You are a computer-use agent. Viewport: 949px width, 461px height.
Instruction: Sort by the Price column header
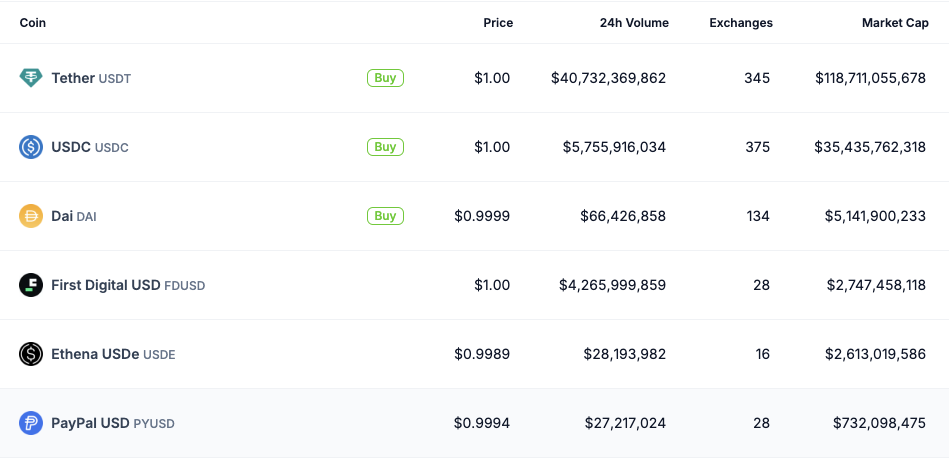(497, 23)
